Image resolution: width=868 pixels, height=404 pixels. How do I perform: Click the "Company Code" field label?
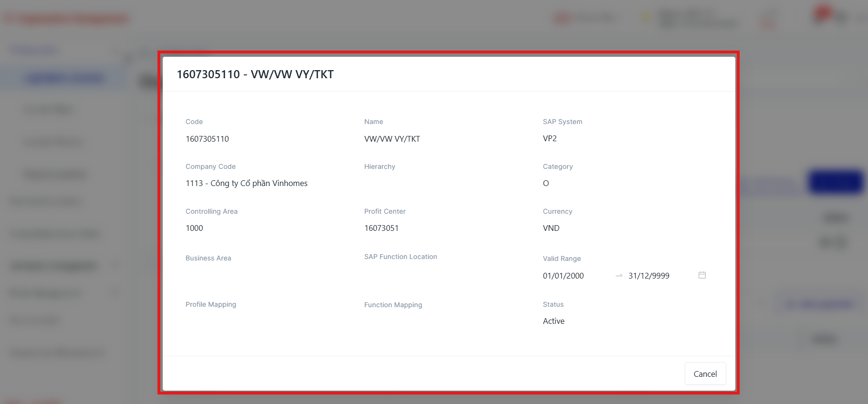pos(210,166)
